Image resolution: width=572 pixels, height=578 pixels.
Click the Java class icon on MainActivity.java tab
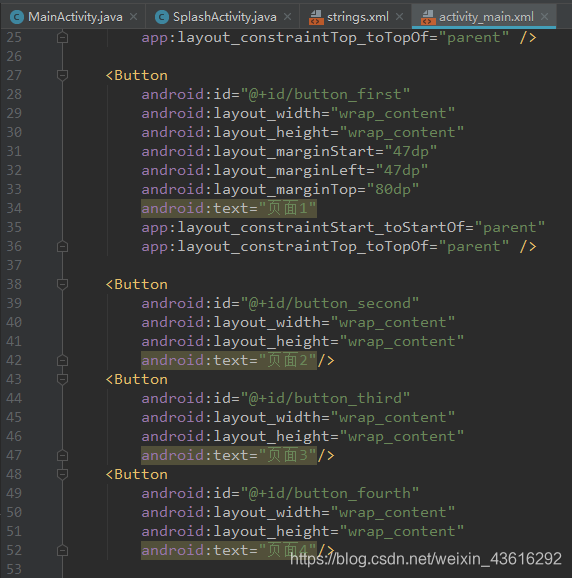(17, 17)
